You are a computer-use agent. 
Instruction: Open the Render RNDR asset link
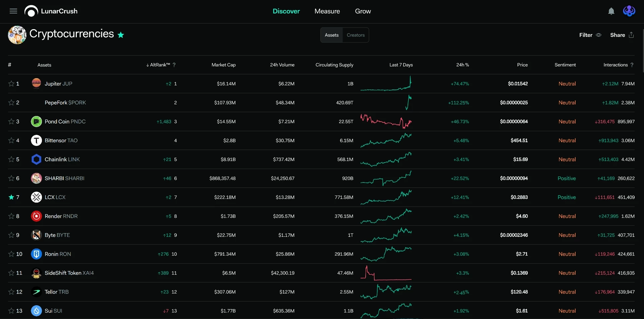click(61, 216)
